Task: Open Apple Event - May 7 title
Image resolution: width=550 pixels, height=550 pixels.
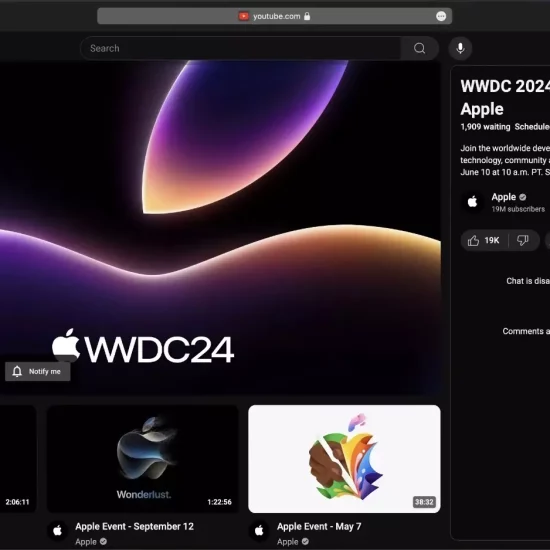Action: (x=319, y=526)
